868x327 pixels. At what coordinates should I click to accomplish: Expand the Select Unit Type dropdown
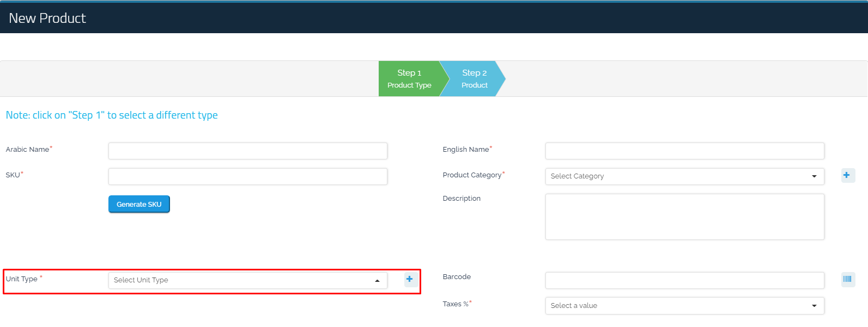pos(247,280)
